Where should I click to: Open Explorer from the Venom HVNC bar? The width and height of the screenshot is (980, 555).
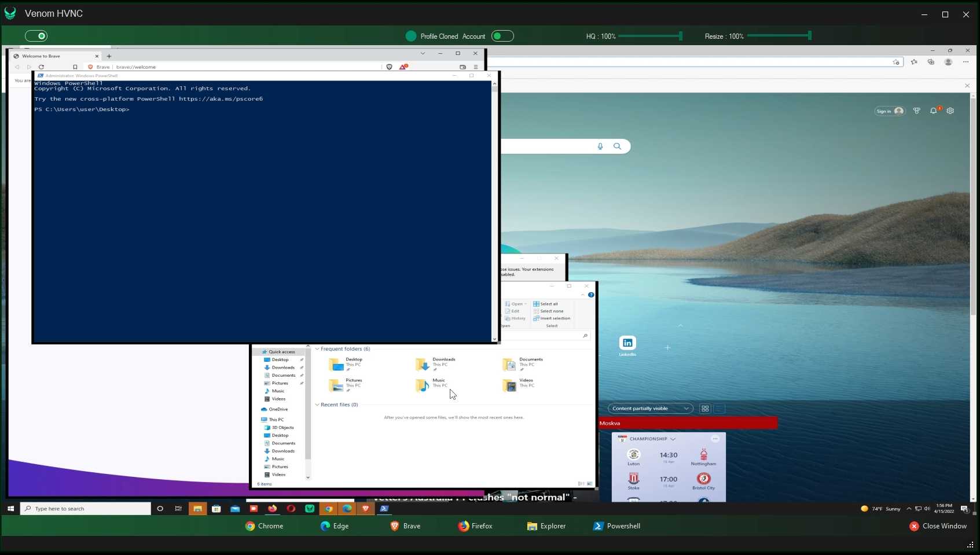546,526
